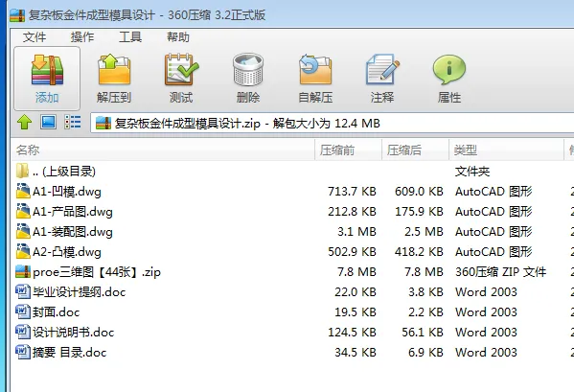Select the proe三维图 zip archive icon
Image resolution: width=574 pixels, height=392 pixels.
tap(23, 271)
